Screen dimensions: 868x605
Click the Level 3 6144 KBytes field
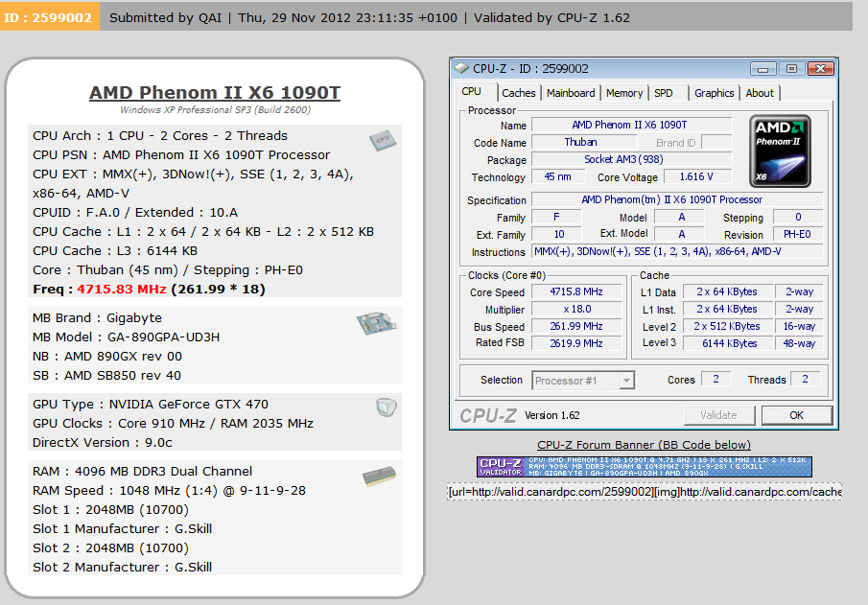click(727, 343)
